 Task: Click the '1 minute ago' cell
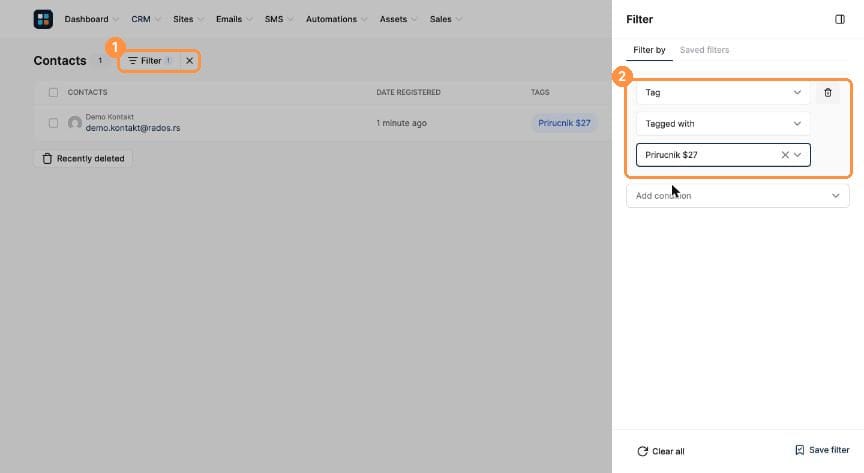401,123
